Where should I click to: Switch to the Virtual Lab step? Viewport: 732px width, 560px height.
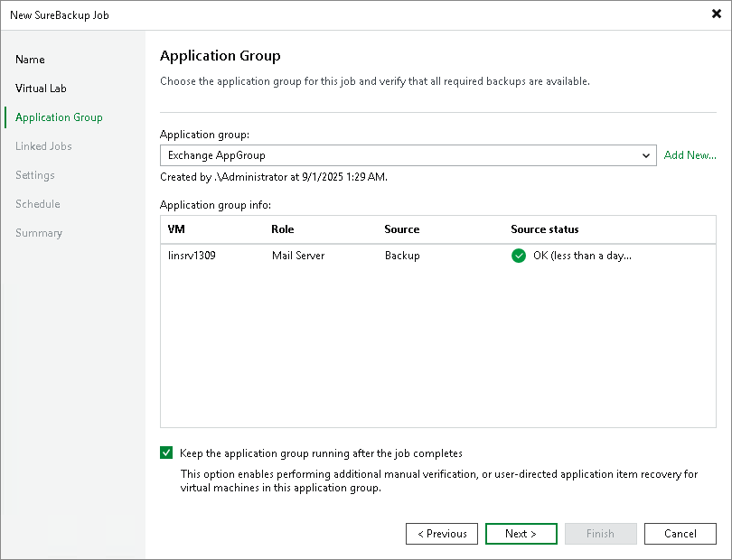pos(42,88)
